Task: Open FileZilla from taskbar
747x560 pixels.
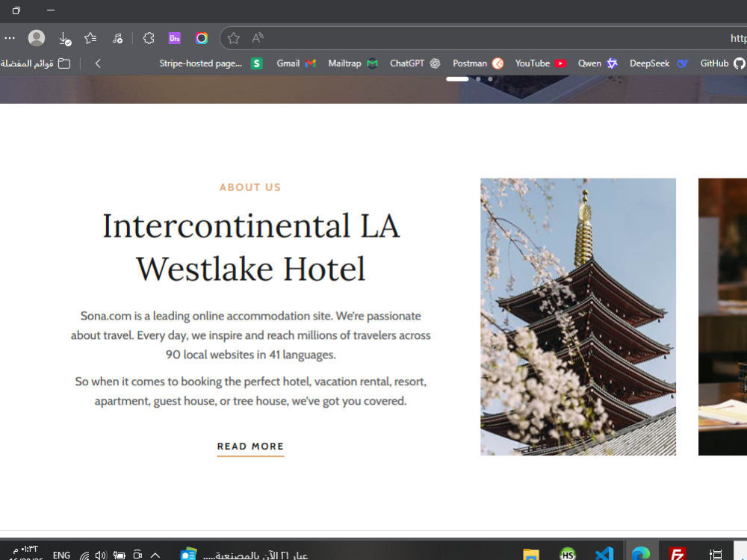Action: (678, 554)
